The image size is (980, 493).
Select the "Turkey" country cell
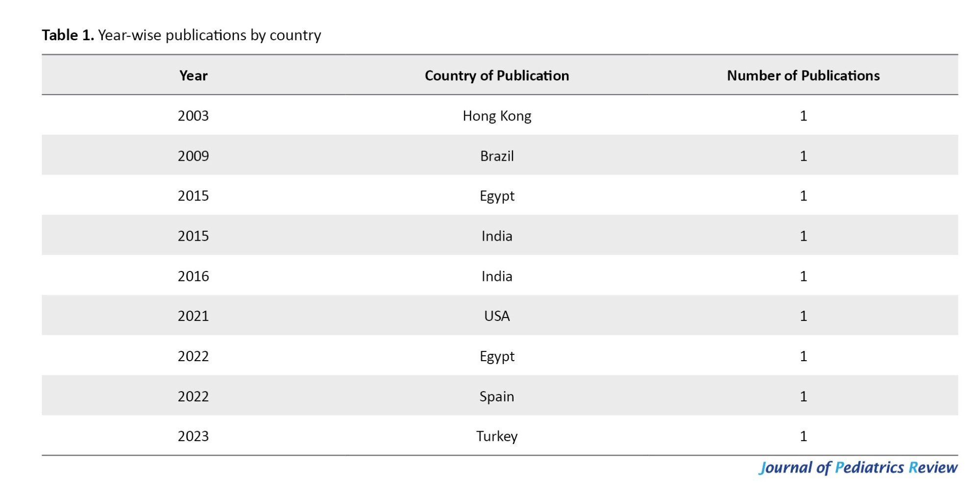(x=496, y=436)
